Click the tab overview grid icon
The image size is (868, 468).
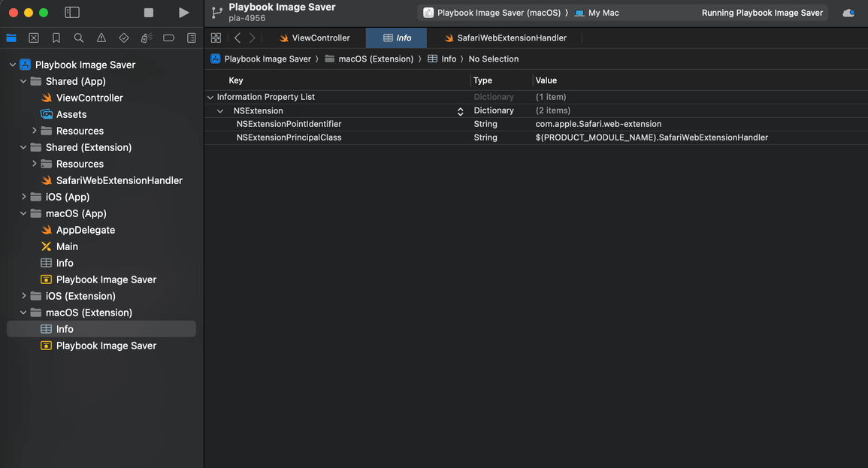[x=216, y=38]
